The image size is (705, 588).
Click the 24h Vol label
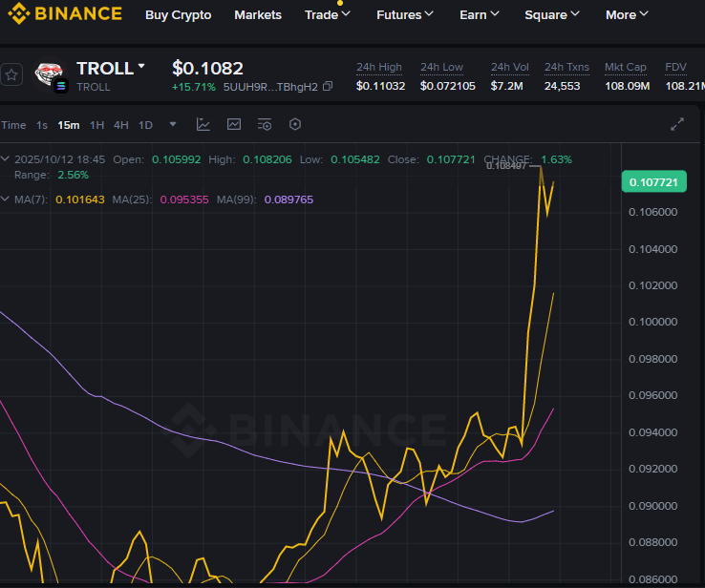(x=510, y=67)
